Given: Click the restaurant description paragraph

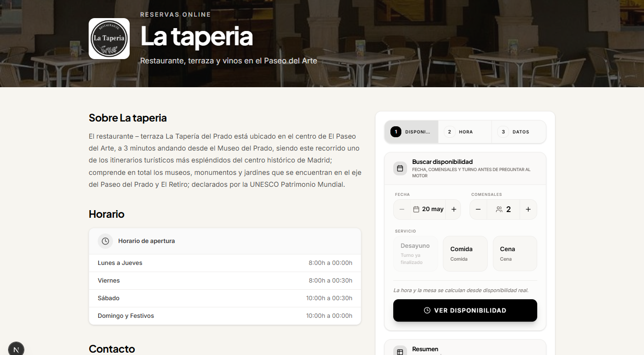Looking at the screenshot, I should 224,160.
